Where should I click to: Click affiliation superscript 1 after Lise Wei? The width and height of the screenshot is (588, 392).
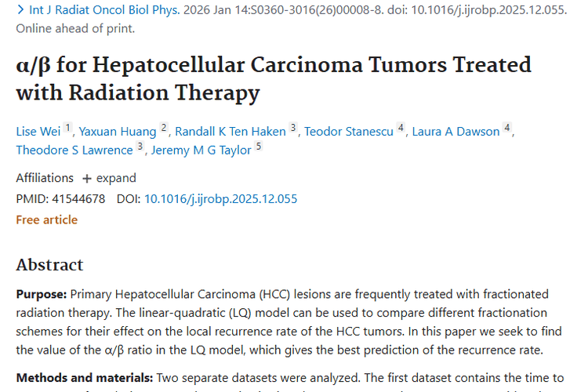(x=67, y=127)
